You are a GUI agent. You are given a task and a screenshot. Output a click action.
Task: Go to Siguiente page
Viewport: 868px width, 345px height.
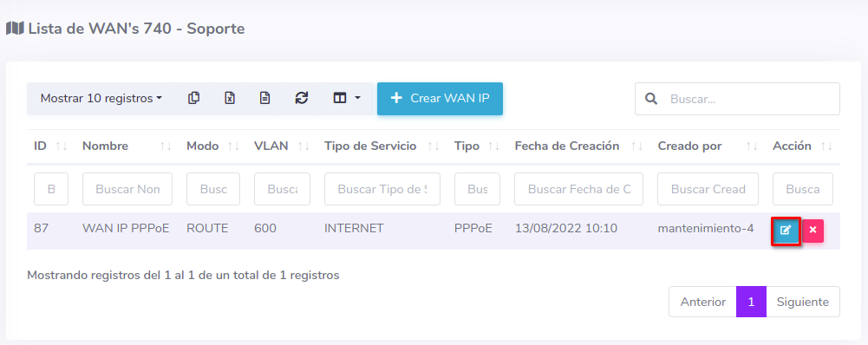(803, 302)
